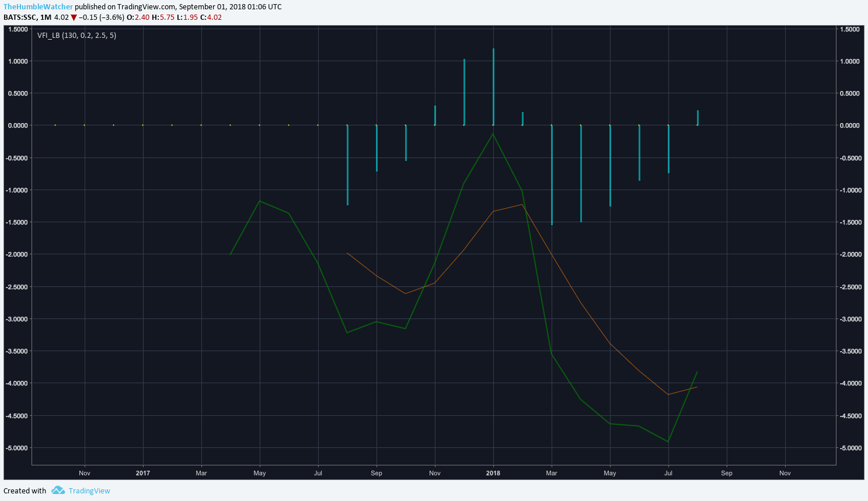This screenshot has height=501, width=868.
Task: Select the 2017 label on the time axis
Action: coord(143,473)
